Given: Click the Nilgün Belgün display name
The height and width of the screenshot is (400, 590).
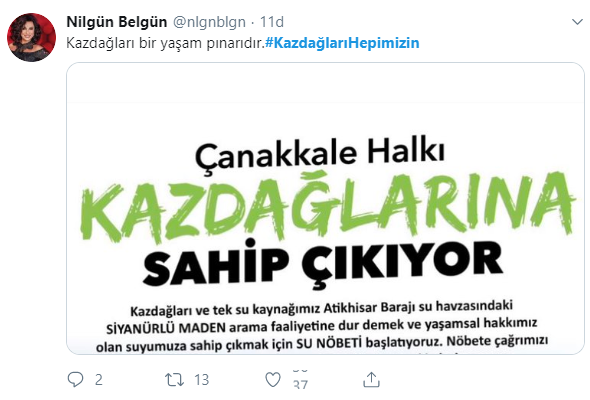Looking at the screenshot, I should [117, 22].
